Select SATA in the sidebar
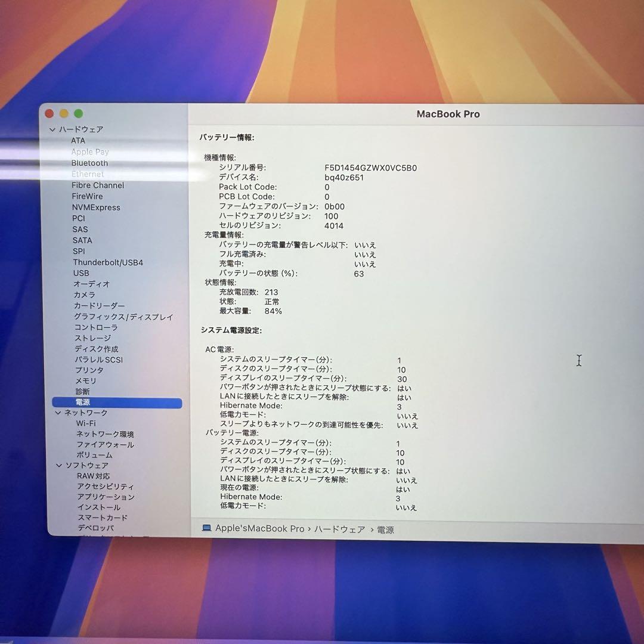 pos(82,240)
